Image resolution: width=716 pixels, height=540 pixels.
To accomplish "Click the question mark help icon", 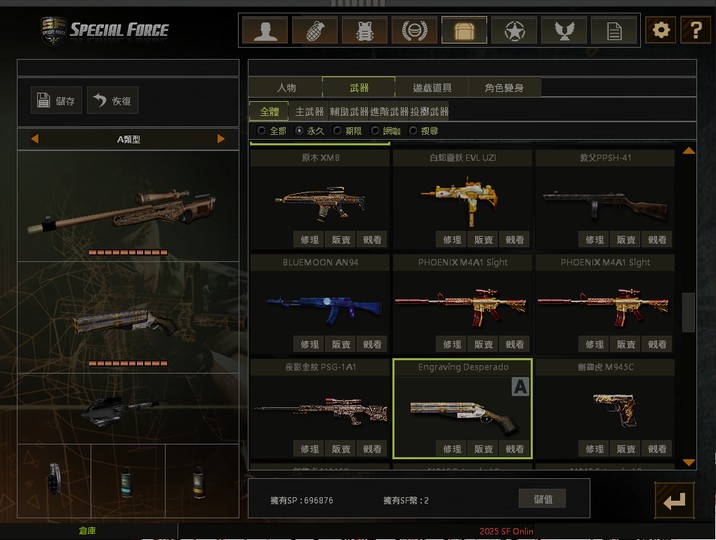I will tap(695, 30).
